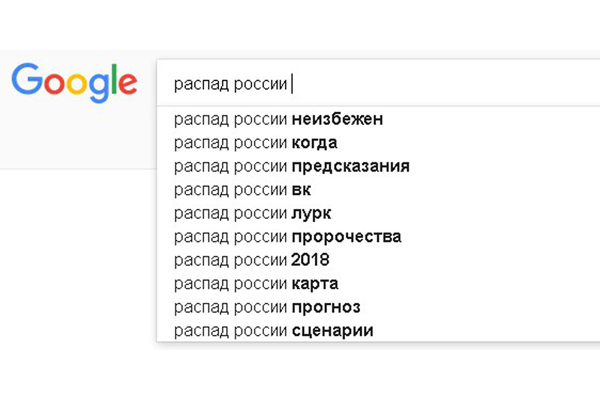This screenshot has height=400, width=600.
Task: Click the typed query text 'распад россии'
Action: 230,83
